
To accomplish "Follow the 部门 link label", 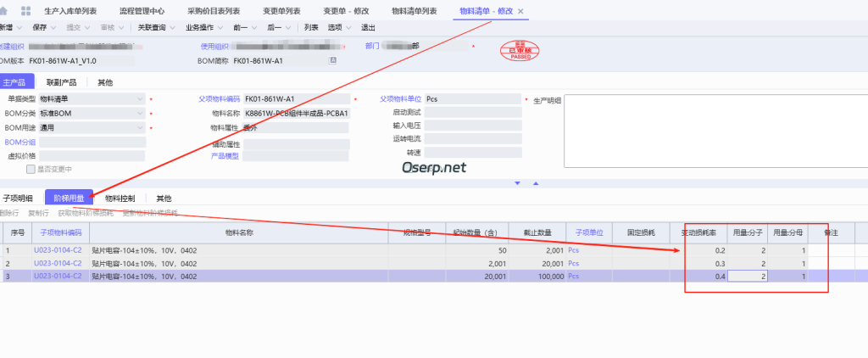I will tap(372, 46).
